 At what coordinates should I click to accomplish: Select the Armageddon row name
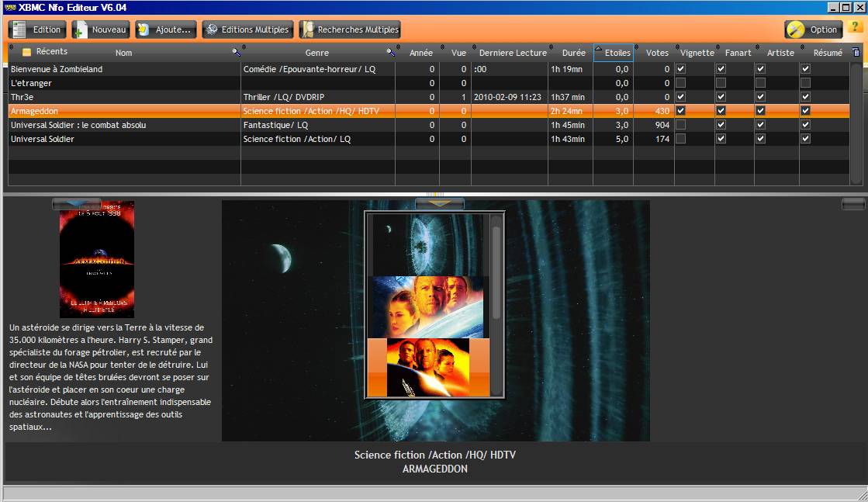34,111
